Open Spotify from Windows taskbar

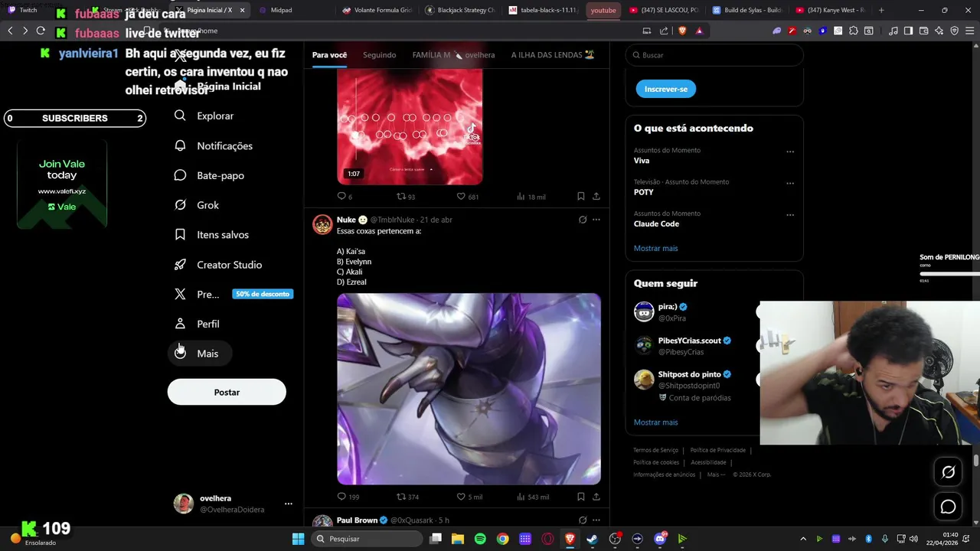480,539
